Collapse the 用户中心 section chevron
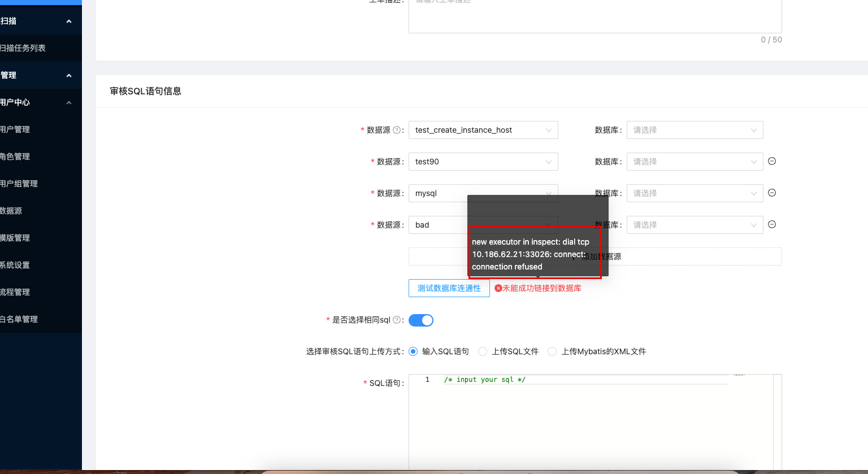The width and height of the screenshot is (868, 474). pos(69,102)
